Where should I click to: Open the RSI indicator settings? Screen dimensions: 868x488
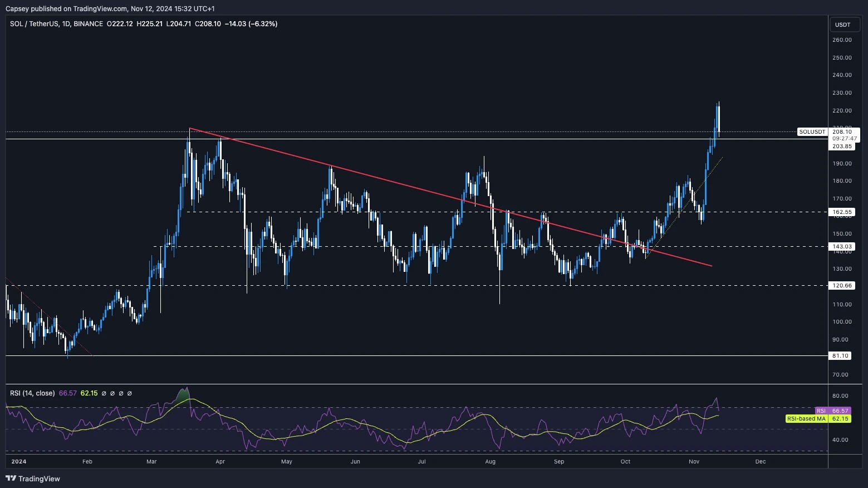[112, 393]
